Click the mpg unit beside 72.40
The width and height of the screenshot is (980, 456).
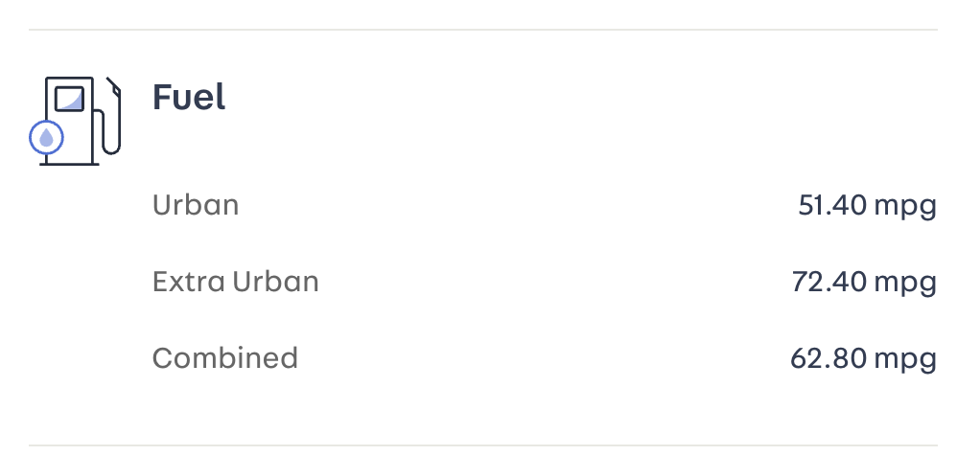tap(905, 284)
